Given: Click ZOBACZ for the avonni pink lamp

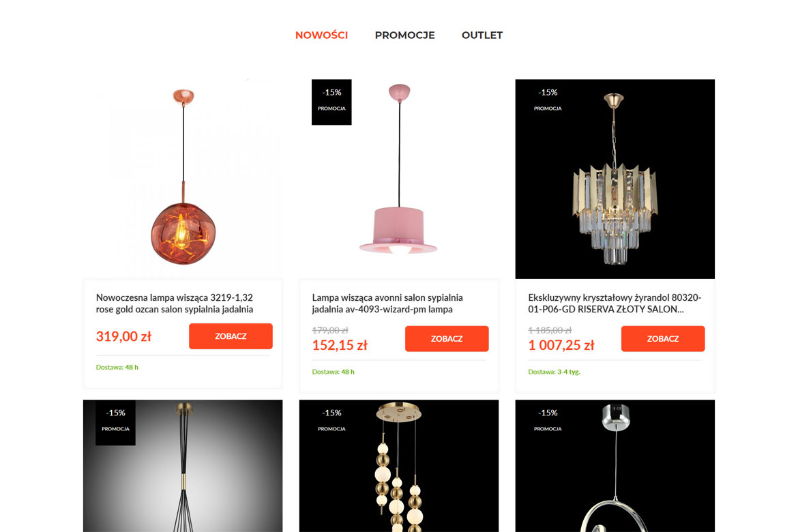Looking at the screenshot, I should click(447, 338).
